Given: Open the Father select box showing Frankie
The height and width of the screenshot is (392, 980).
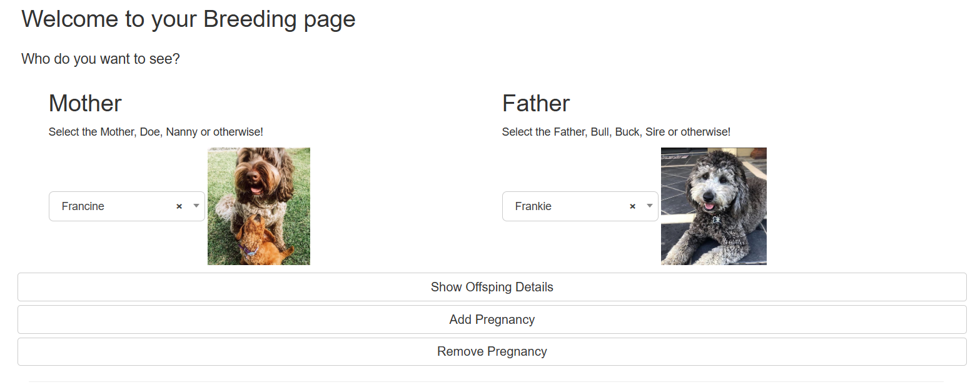Looking at the screenshot, I should (580, 206).
